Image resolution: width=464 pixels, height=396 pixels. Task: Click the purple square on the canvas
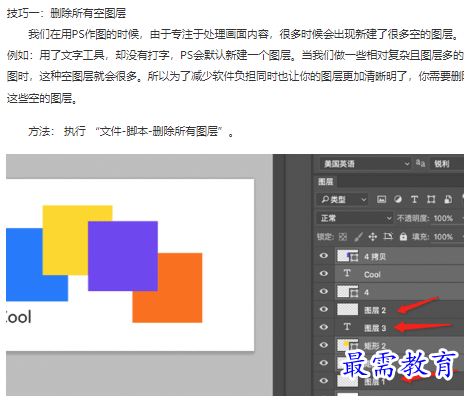pos(123,256)
